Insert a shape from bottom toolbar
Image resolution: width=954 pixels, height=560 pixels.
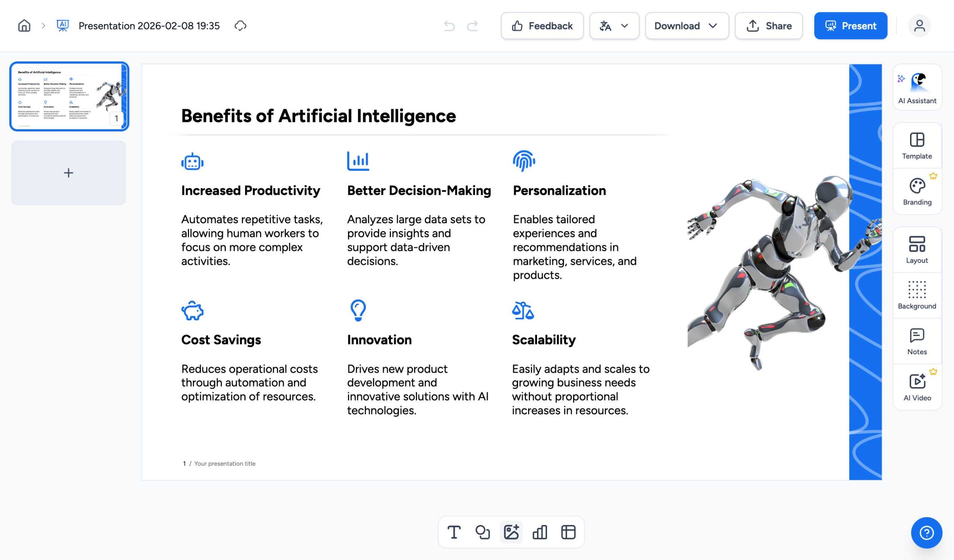[x=482, y=532]
